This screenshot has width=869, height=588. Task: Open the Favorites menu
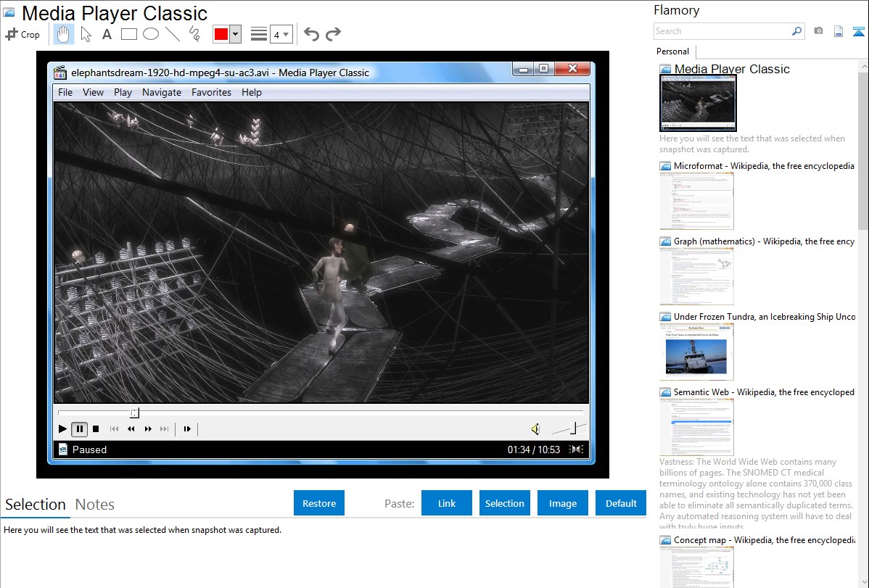coord(211,93)
